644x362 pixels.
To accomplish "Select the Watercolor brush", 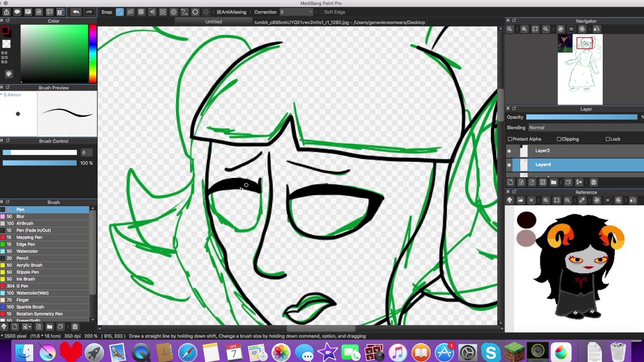I will pyautogui.click(x=45, y=251).
